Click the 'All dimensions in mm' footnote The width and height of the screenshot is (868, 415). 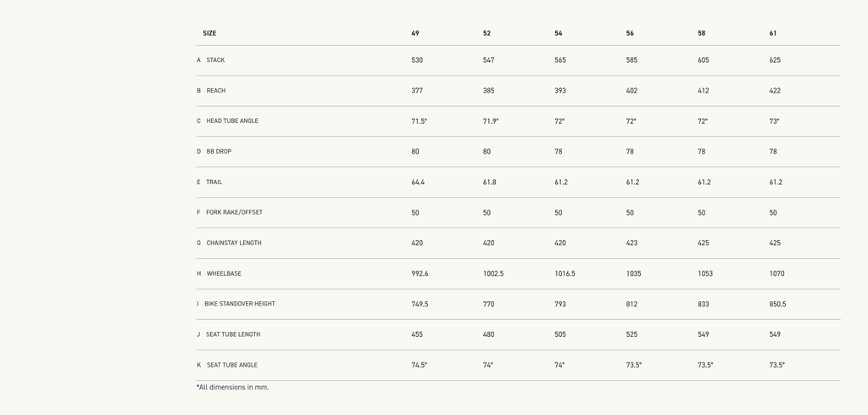232,387
